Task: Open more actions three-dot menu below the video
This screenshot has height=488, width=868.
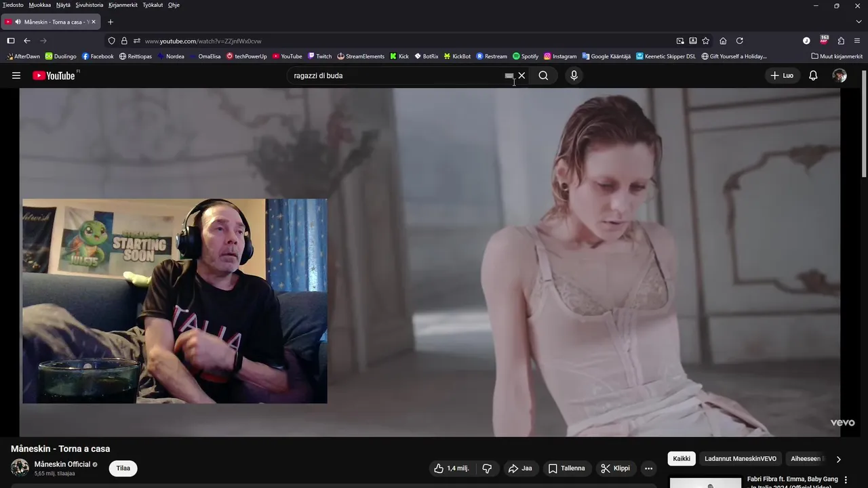Action: coord(648,468)
